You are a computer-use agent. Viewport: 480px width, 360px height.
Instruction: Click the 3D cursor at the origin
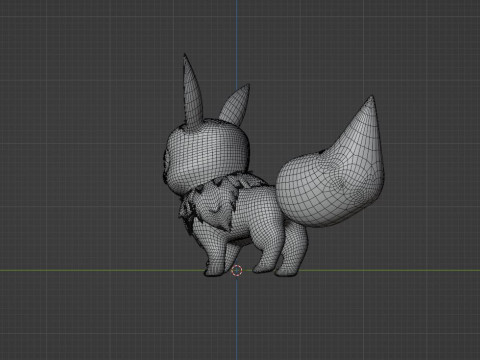[237, 271]
